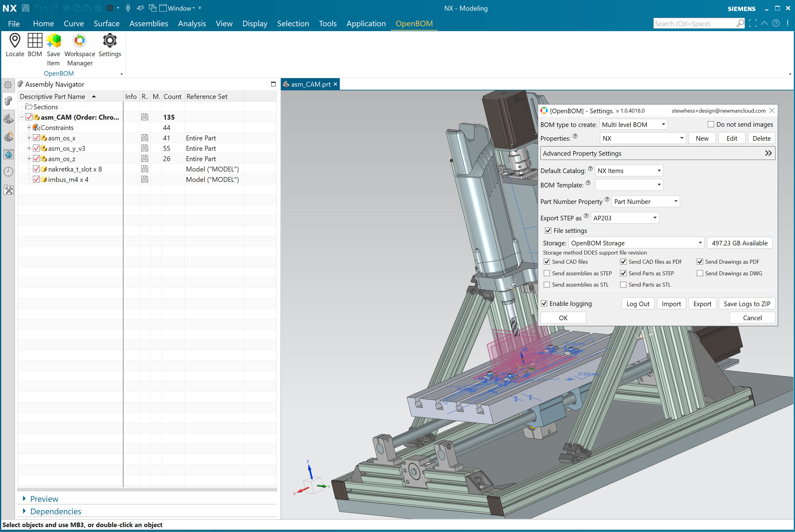Screen dimensions: 795x532
Task: Check Send Drawings as DWG
Action: coord(700,273)
